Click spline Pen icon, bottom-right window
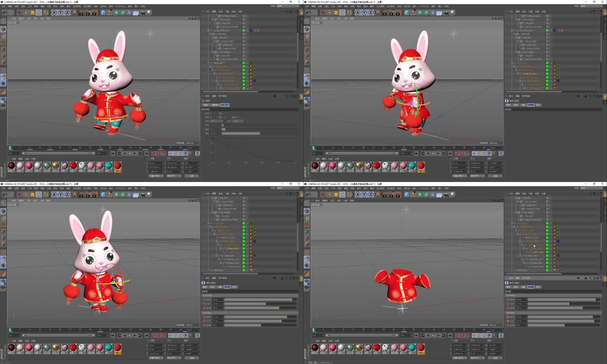Image resolution: width=607 pixels, height=364 pixels. 414,195
